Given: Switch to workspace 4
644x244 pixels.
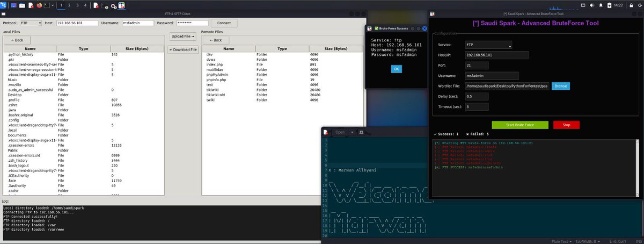Looking at the screenshot, I should coord(85,5).
